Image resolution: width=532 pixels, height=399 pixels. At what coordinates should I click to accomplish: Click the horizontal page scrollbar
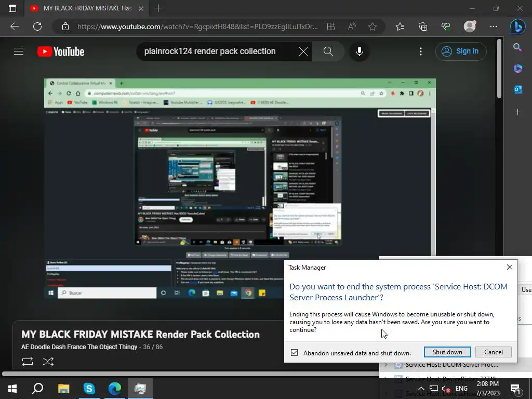190,374
